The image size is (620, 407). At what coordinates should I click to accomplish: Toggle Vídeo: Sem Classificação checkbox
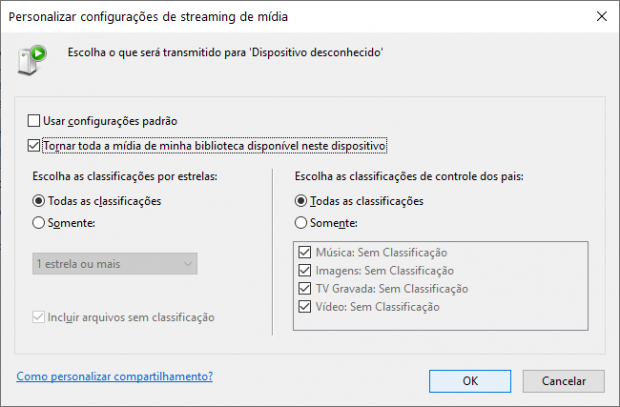(304, 307)
